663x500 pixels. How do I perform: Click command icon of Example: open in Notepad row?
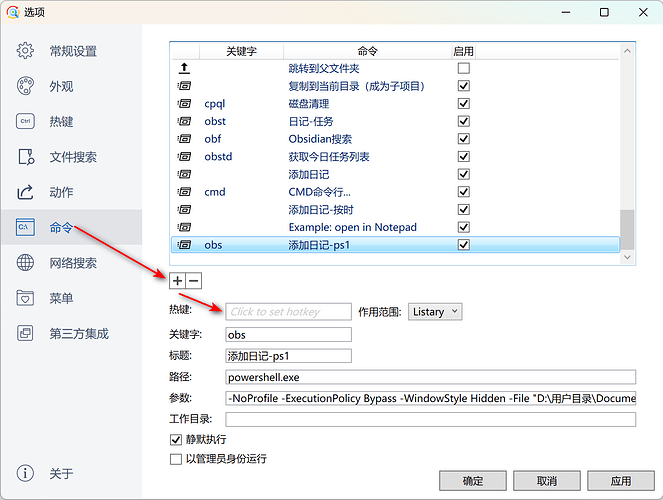click(x=184, y=227)
